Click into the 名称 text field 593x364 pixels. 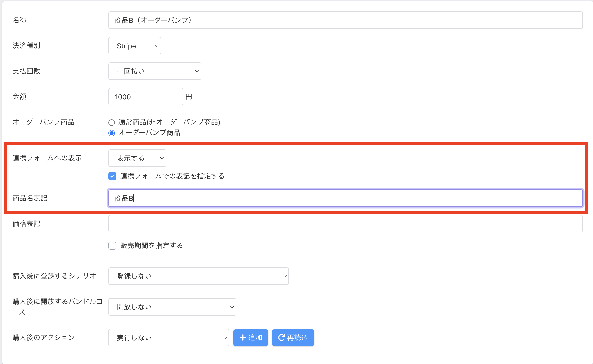[345, 20]
